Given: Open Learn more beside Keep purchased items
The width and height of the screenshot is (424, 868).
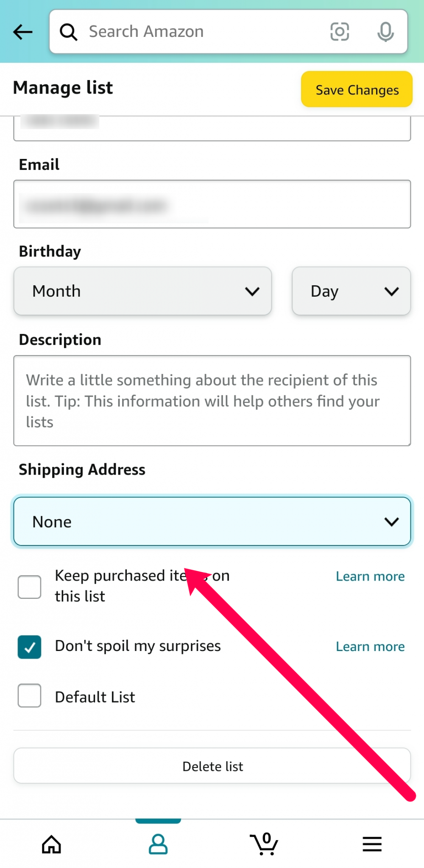Looking at the screenshot, I should pyautogui.click(x=370, y=576).
